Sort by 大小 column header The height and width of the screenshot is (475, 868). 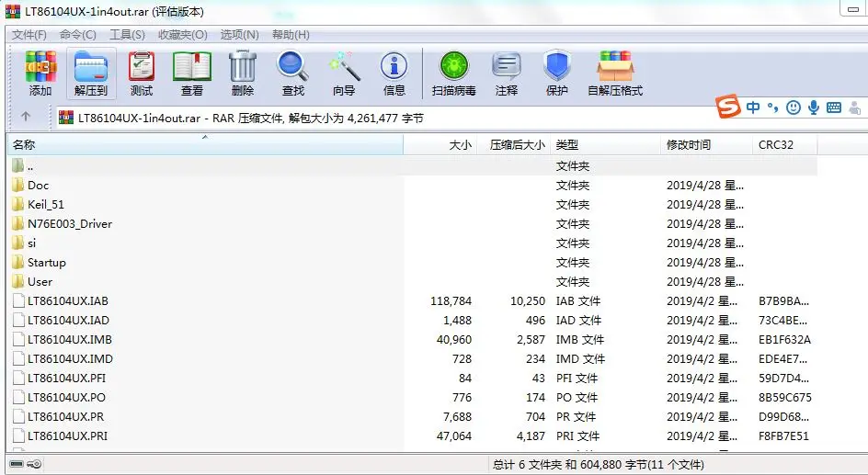pos(440,145)
